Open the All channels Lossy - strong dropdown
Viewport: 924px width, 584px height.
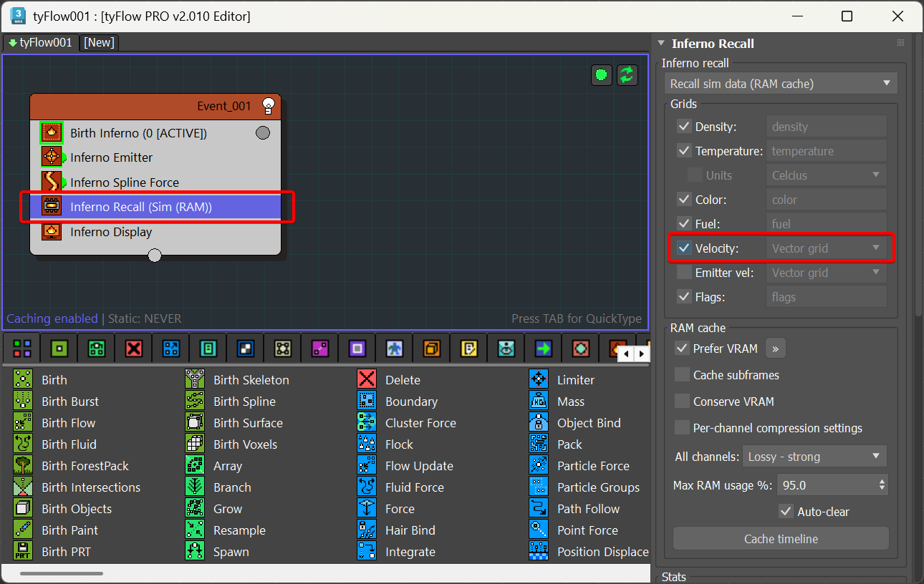point(814,457)
